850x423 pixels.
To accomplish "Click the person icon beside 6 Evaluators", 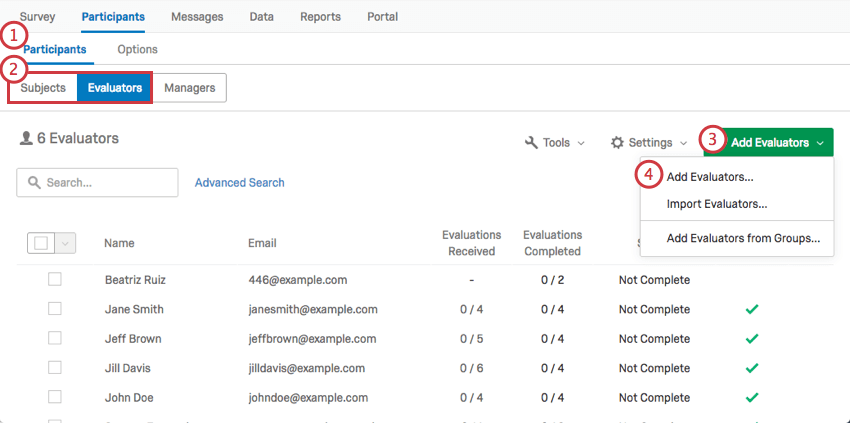I will click(x=26, y=139).
